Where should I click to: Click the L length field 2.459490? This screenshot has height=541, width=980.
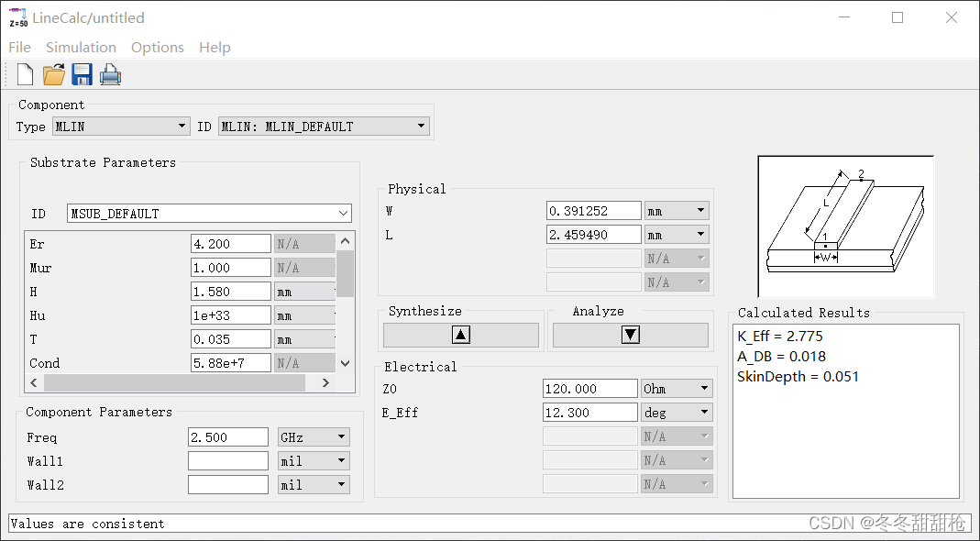pos(594,235)
